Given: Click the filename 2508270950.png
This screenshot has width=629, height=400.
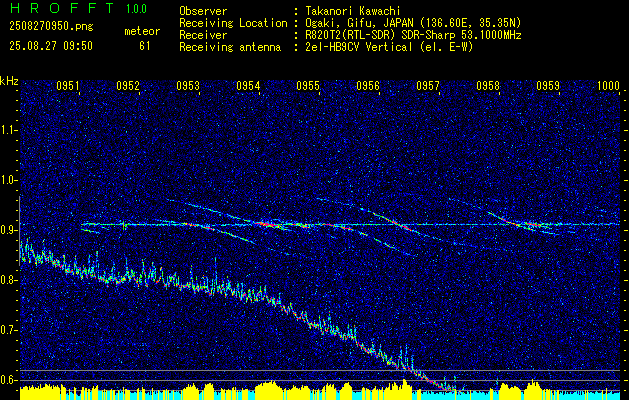Looking at the screenshot, I should pyautogui.click(x=51, y=26).
